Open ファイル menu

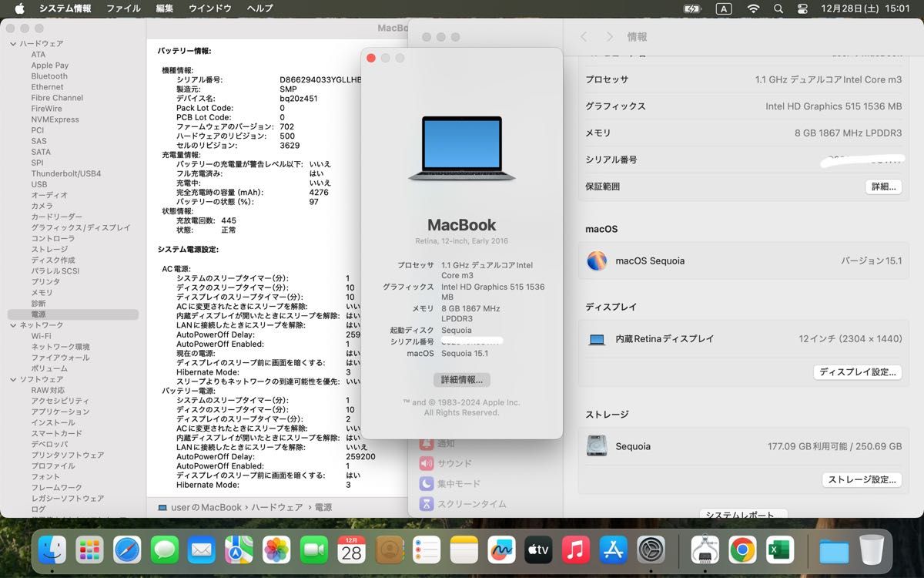coord(123,8)
